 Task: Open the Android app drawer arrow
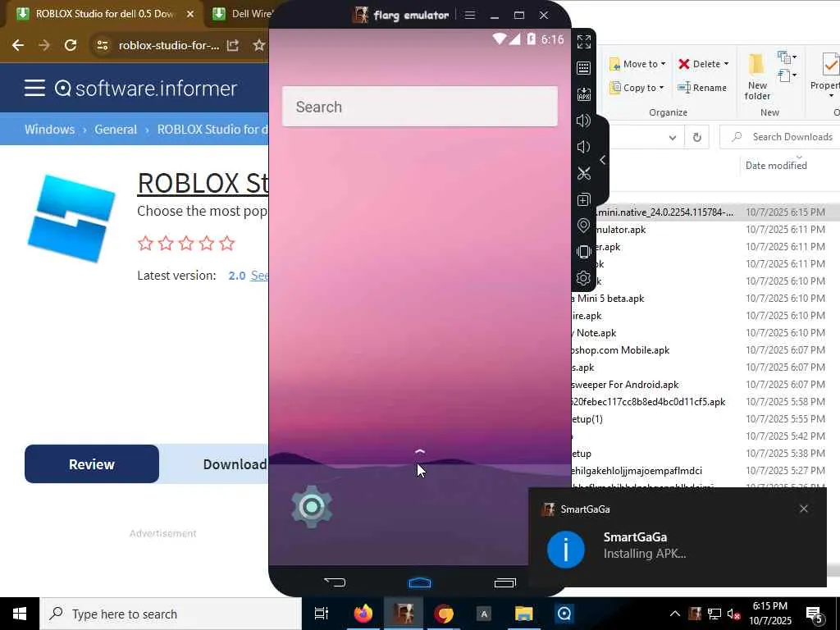(x=420, y=452)
